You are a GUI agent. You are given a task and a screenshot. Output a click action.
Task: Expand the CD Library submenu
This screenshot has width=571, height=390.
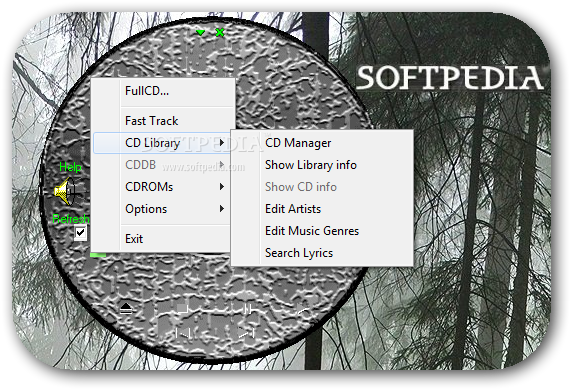pyautogui.click(x=162, y=143)
